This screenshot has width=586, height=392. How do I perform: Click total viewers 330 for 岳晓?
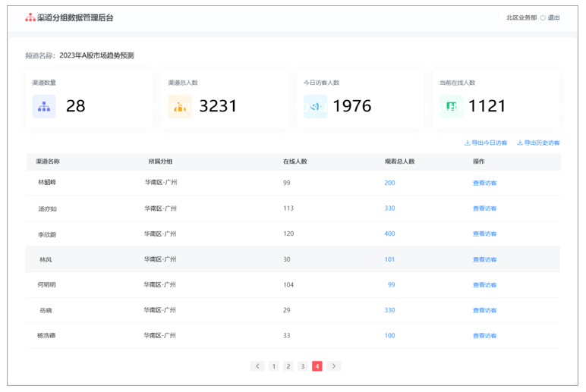pos(389,310)
